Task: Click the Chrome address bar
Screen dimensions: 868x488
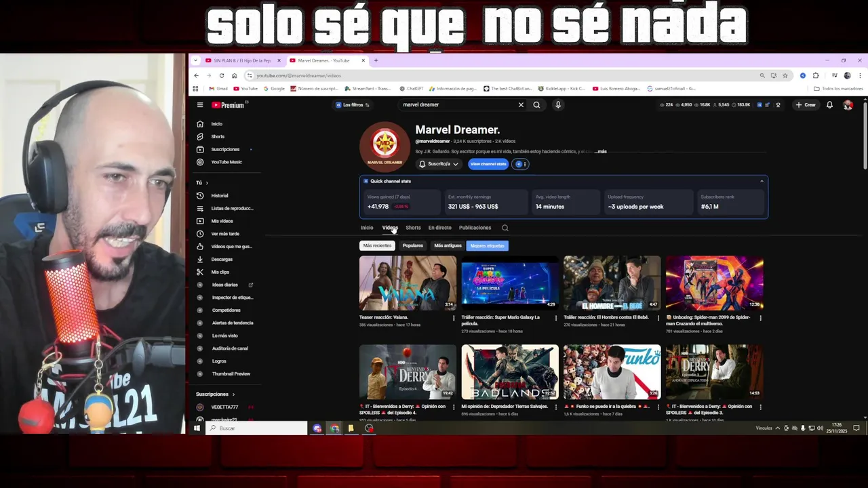Action: coord(502,75)
